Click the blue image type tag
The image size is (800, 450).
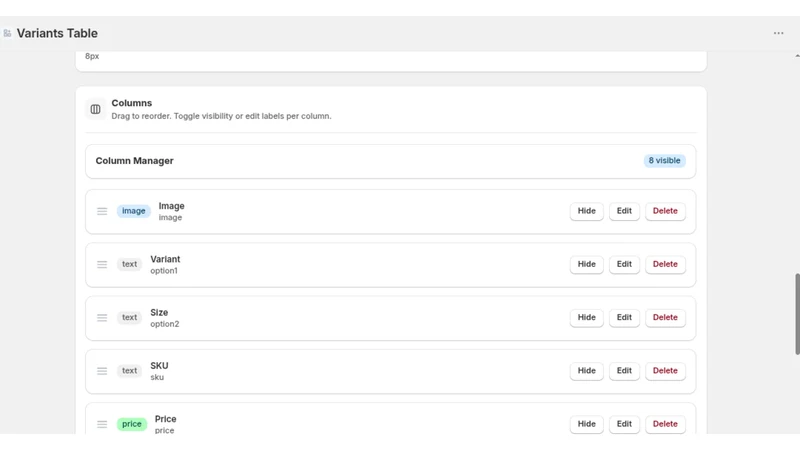(x=134, y=211)
